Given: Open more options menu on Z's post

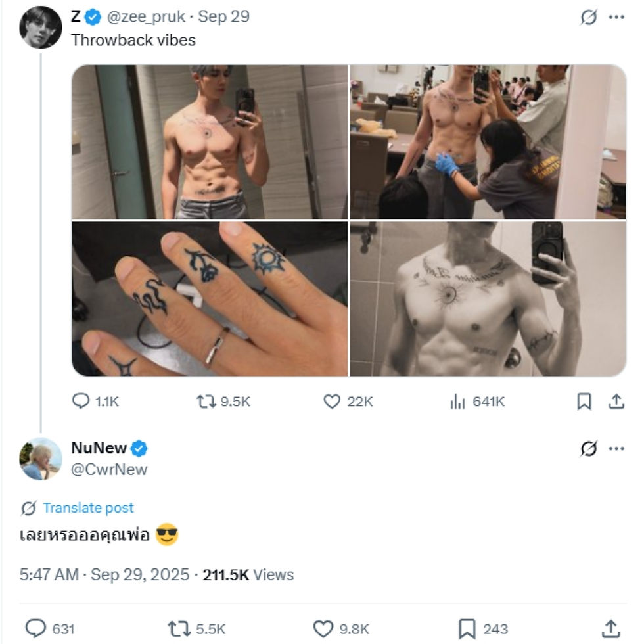Looking at the screenshot, I should pos(616,17).
